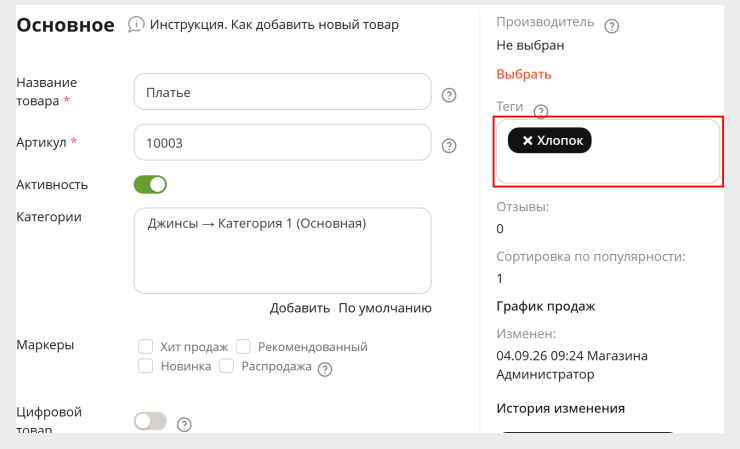Click help icon beside Цифровой товар toggle
Viewport: 740px width, 449px height.
coord(184,425)
